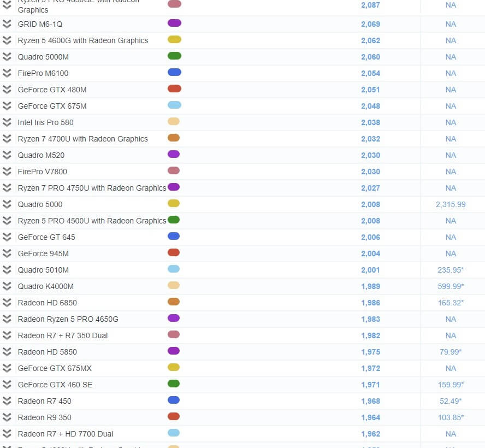Viewport: 485px width, 448px height.
Task: Expand the Quadro 5000M row chevron
Action: point(7,57)
